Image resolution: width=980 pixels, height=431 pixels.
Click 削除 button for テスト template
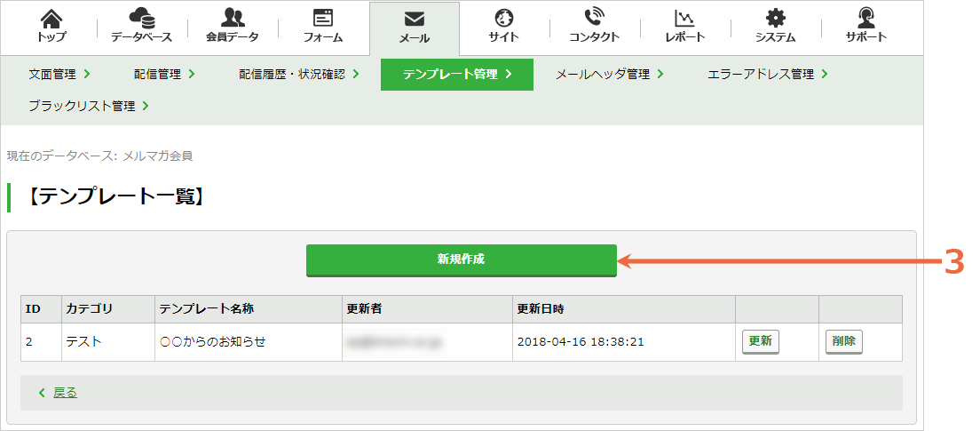point(844,341)
